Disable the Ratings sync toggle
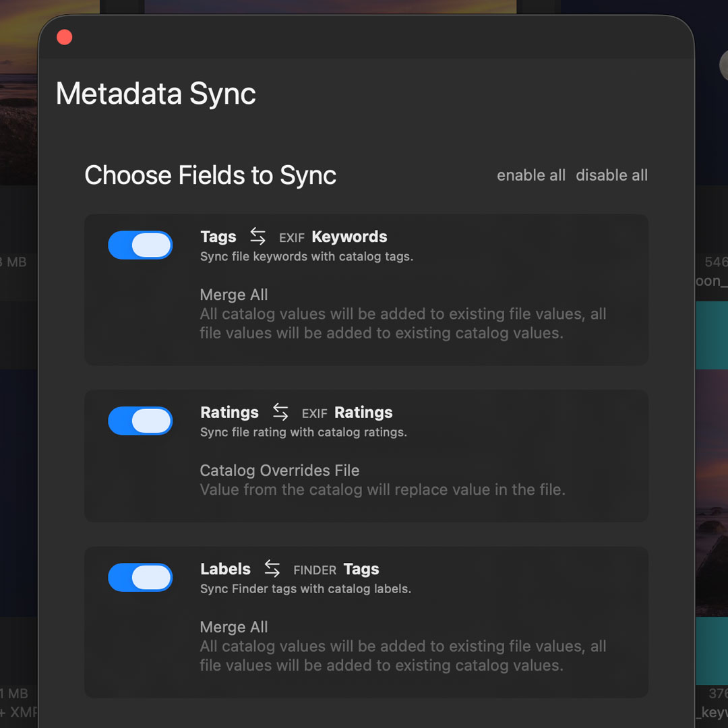 click(140, 421)
